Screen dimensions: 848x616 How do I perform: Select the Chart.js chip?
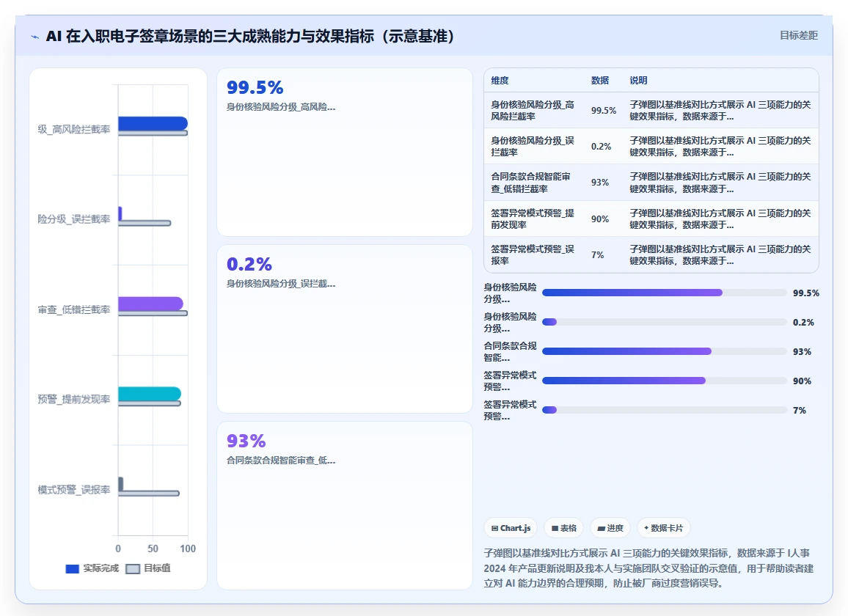coord(511,528)
